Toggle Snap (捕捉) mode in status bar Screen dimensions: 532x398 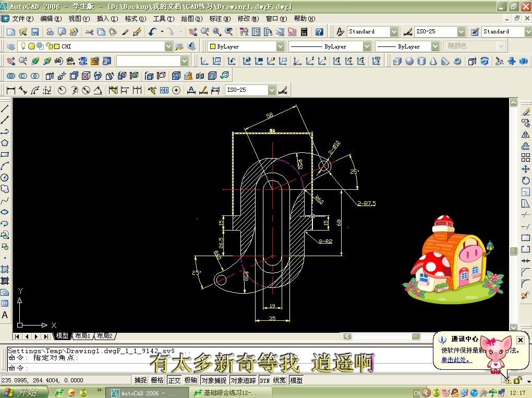(x=140, y=380)
